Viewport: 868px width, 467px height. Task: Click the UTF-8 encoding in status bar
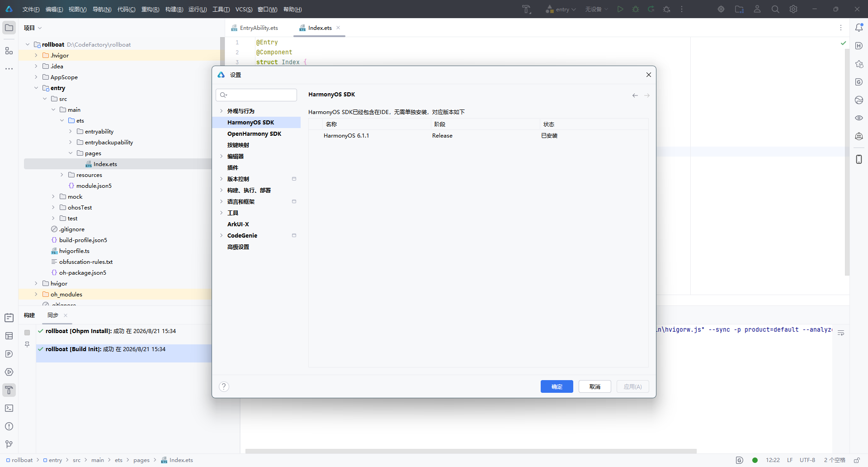[x=807, y=460]
